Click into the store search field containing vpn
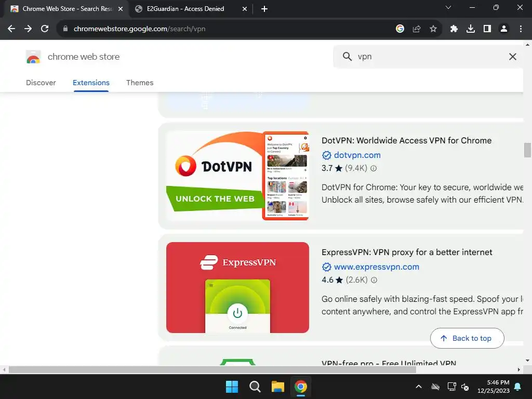 coord(429,57)
